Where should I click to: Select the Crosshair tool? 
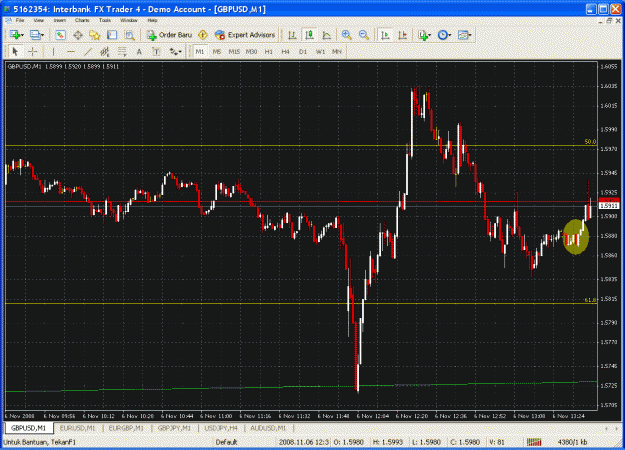pos(33,51)
